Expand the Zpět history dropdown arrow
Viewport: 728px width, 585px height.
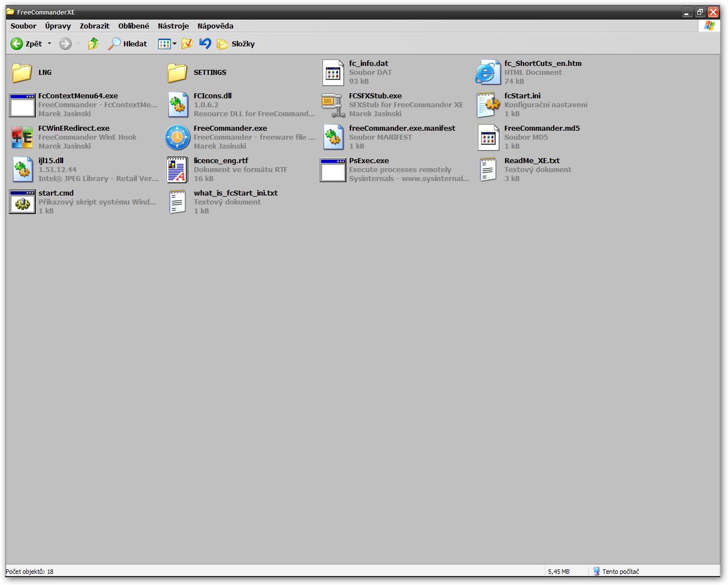point(49,44)
